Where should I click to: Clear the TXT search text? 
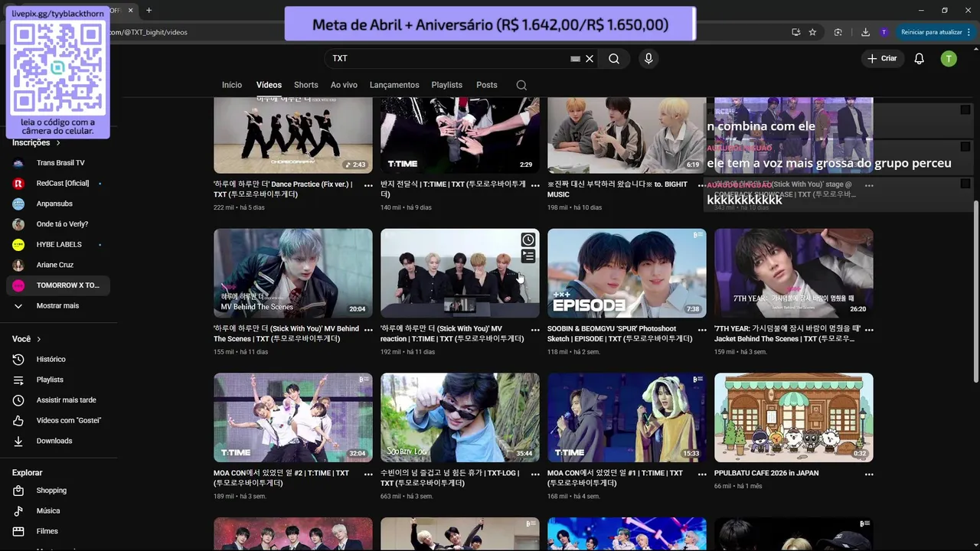(590, 59)
